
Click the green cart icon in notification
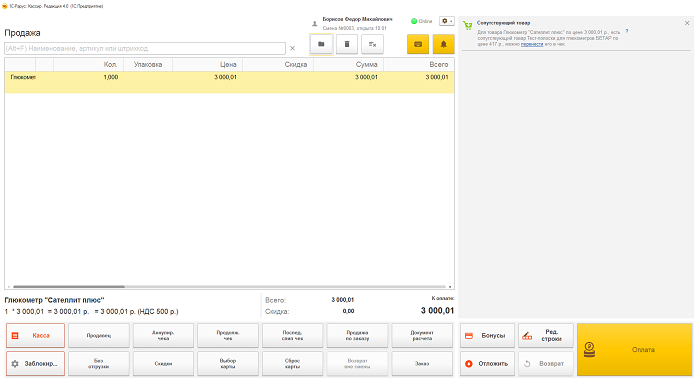tap(467, 25)
